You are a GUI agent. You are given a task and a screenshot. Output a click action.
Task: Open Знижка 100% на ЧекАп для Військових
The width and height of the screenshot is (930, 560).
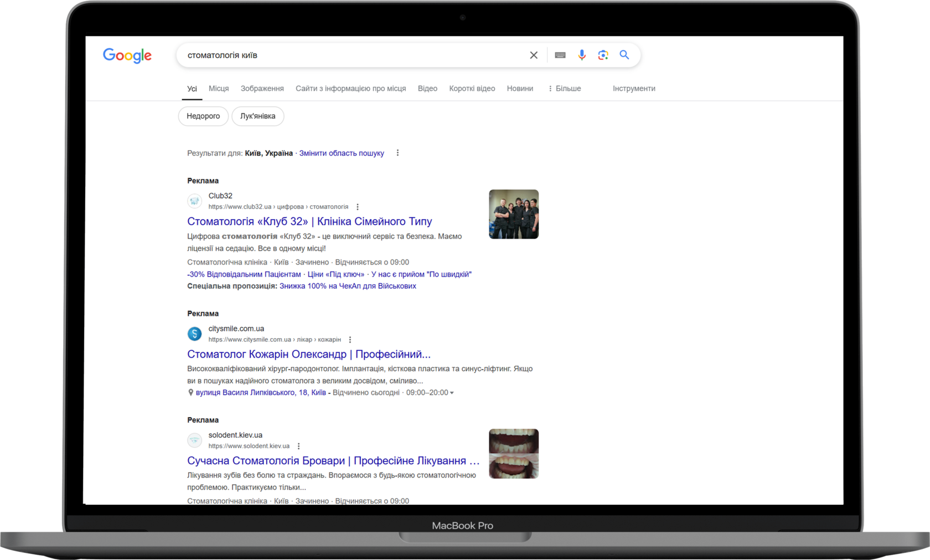click(x=348, y=286)
